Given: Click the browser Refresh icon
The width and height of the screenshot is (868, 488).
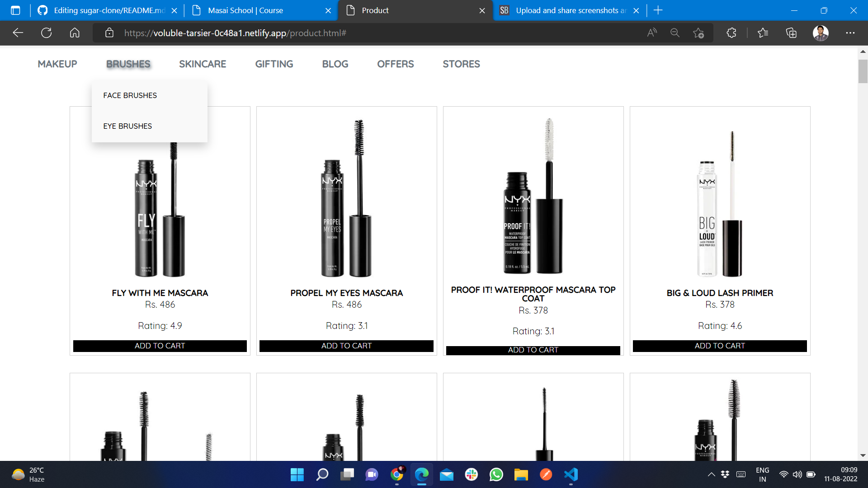Looking at the screenshot, I should pos(46,33).
